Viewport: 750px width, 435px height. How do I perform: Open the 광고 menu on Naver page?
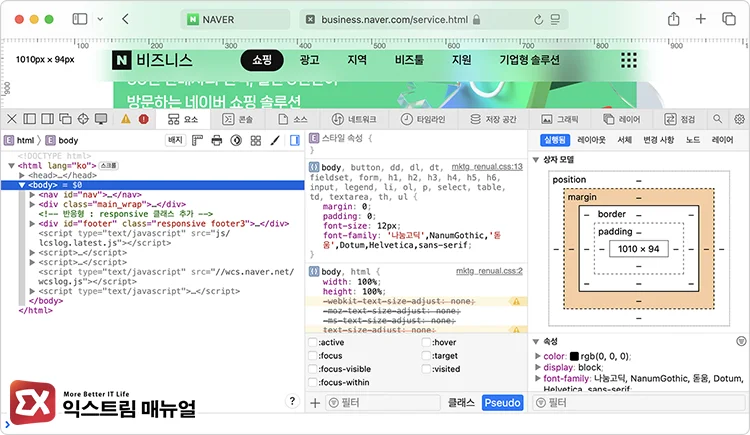tap(309, 60)
